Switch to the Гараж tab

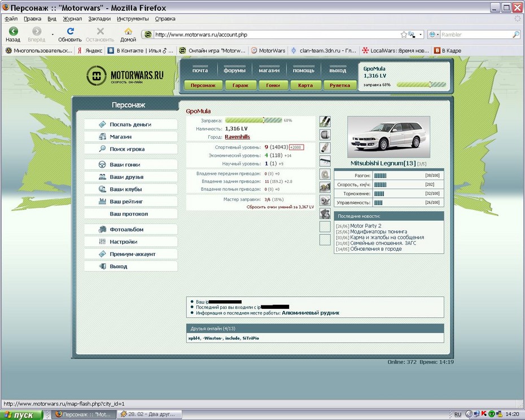[x=240, y=85]
